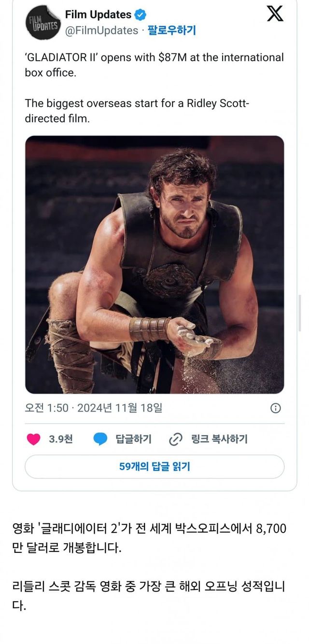The width and height of the screenshot is (309, 644).
Task: Open the X logo
Action: point(275,14)
